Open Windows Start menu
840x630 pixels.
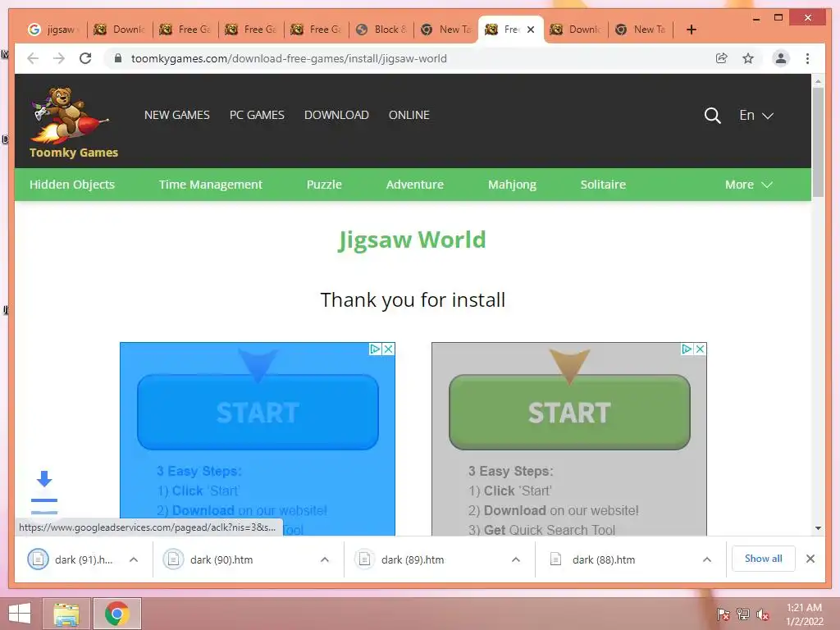point(20,614)
